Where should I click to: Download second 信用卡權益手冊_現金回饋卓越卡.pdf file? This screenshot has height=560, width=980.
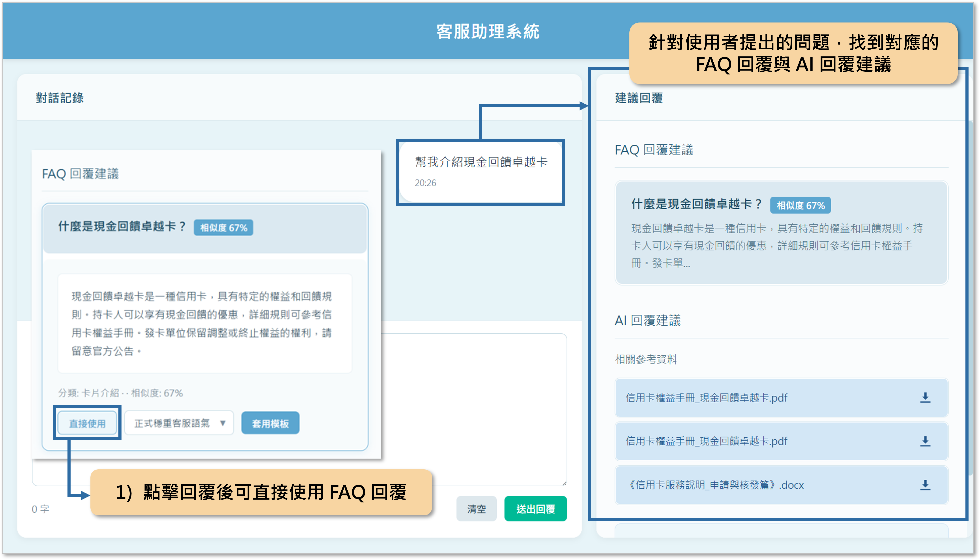(x=925, y=441)
